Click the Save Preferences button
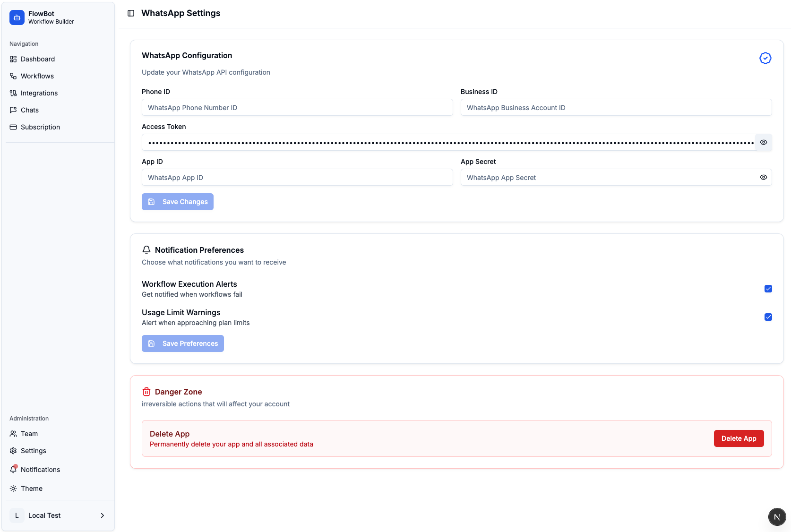Image resolution: width=791 pixels, height=532 pixels. (x=183, y=343)
